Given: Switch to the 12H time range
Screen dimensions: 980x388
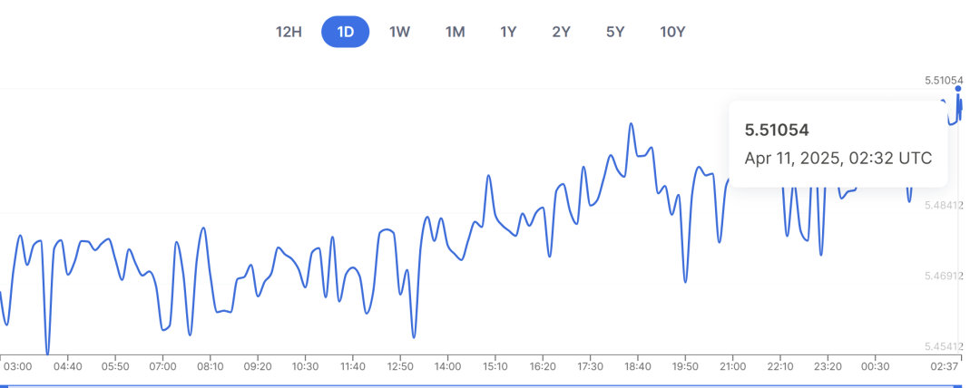Looking at the screenshot, I should coord(289,32).
